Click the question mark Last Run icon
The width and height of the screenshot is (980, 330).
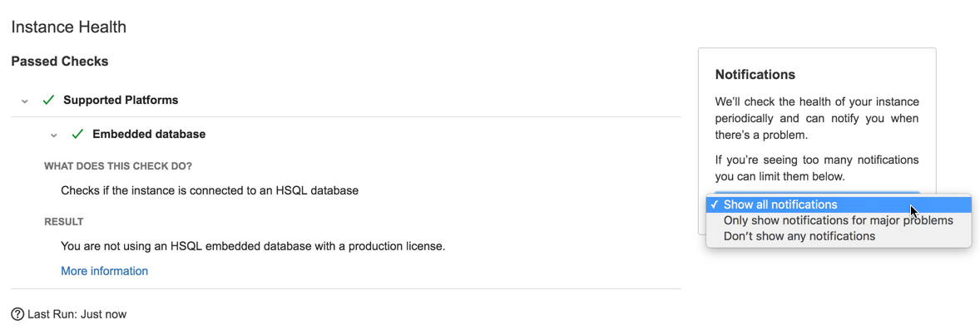[17, 313]
